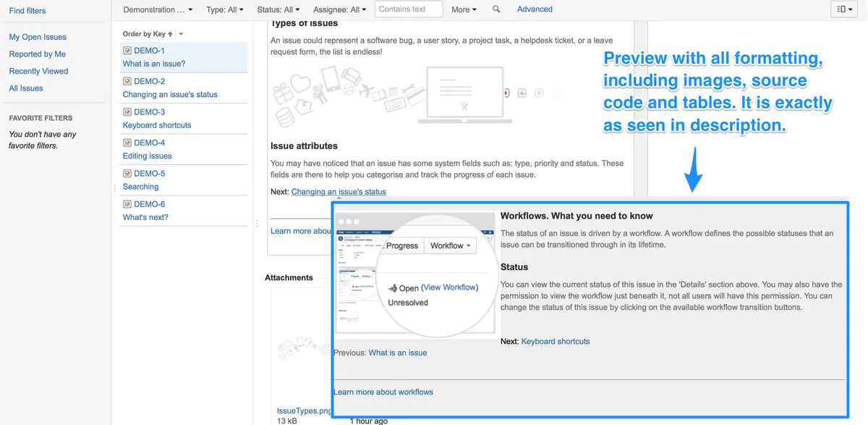Click Keyboard shortcuts link in the preview
Screen dimensions: 868x425
coord(556,341)
